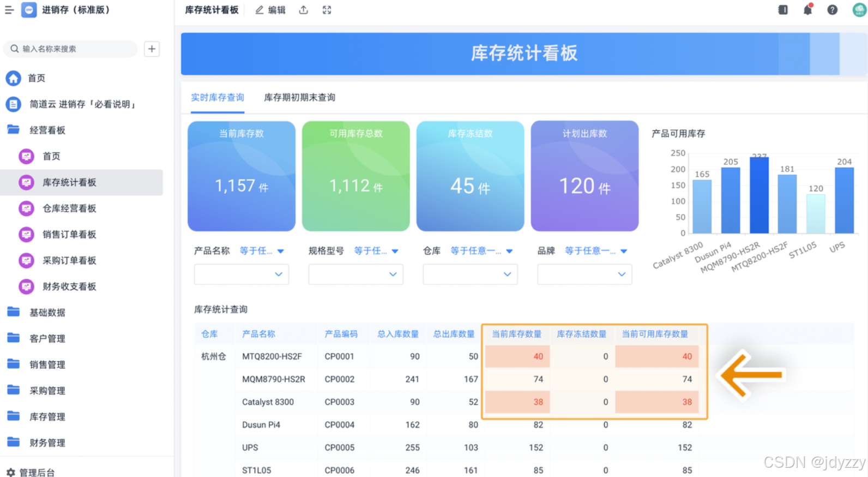Click the Catalyst 8300 chart bar (165)

(x=702, y=207)
